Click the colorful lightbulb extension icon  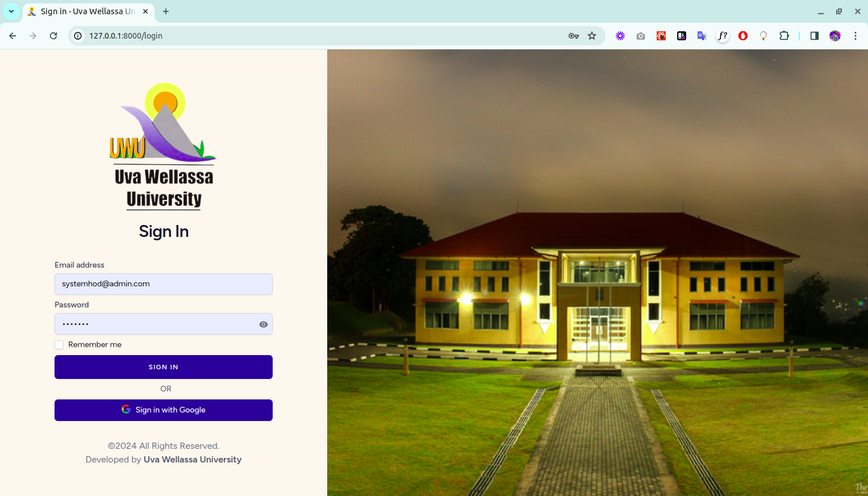click(x=763, y=36)
